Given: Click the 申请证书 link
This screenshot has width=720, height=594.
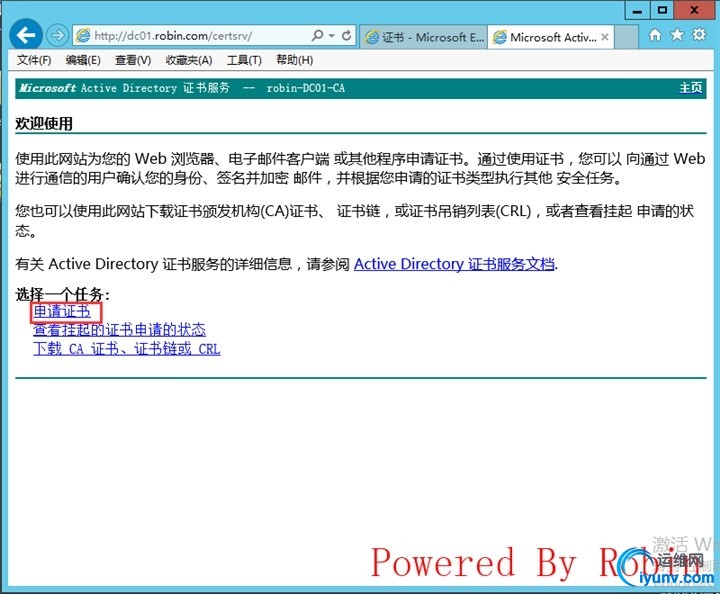Looking at the screenshot, I should tap(62, 312).
